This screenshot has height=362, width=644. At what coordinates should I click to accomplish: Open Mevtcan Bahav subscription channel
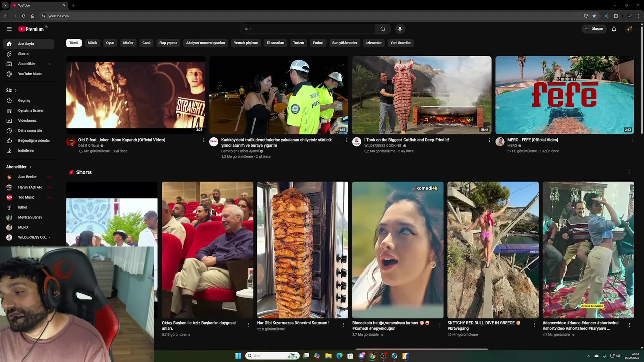(x=29, y=217)
